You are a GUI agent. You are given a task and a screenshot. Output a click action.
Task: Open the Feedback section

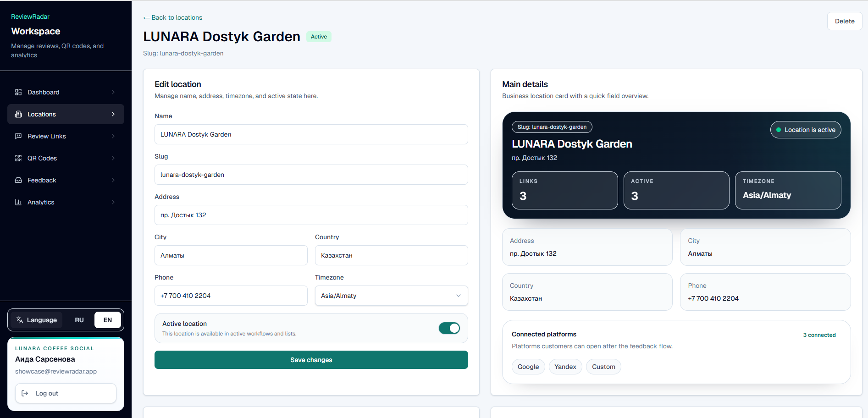66,180
